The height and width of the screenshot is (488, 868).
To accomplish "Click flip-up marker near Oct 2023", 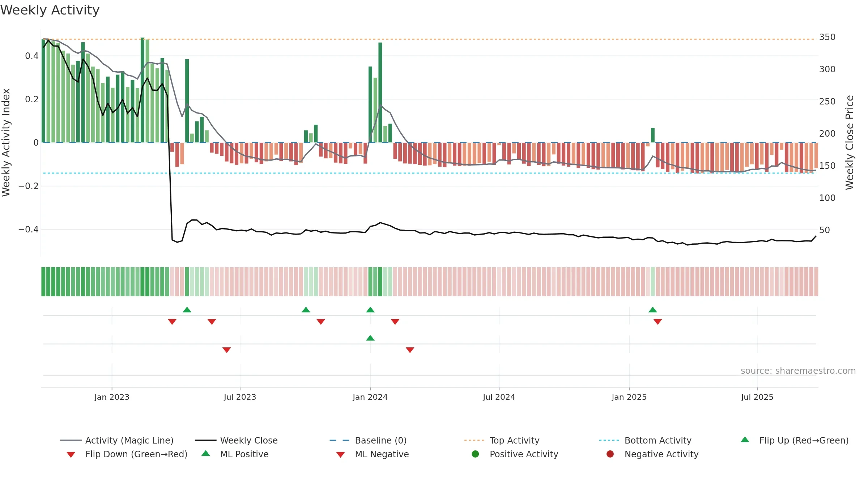I will click(x=306, y=310).
